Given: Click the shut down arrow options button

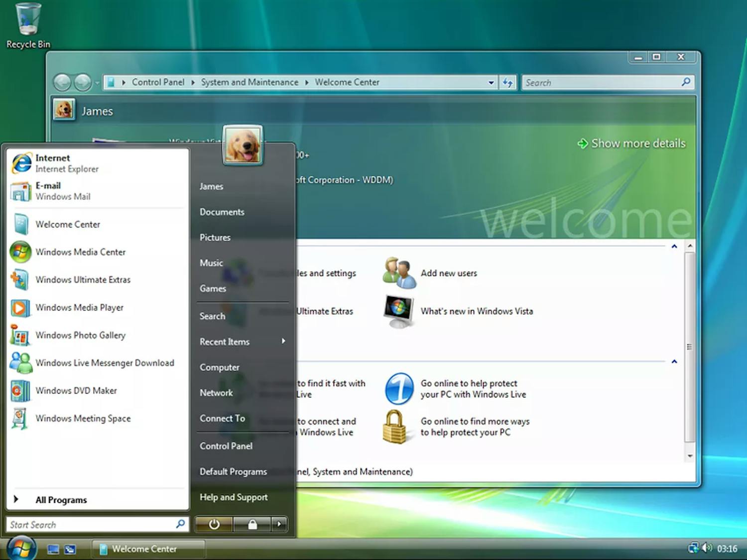Looking at the screenshot, I should pyautogui.click(x=279, y=524).
